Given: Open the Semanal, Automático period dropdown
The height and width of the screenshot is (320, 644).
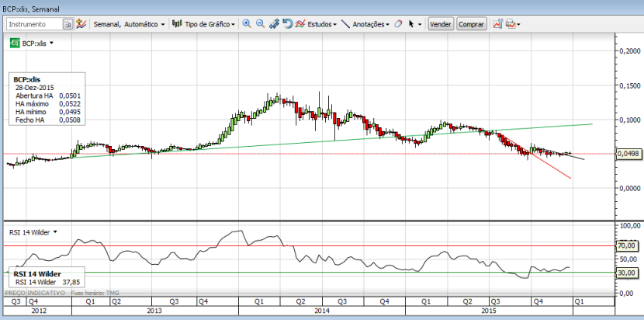Looking at the screenshot, I should [x=129, y=24].
